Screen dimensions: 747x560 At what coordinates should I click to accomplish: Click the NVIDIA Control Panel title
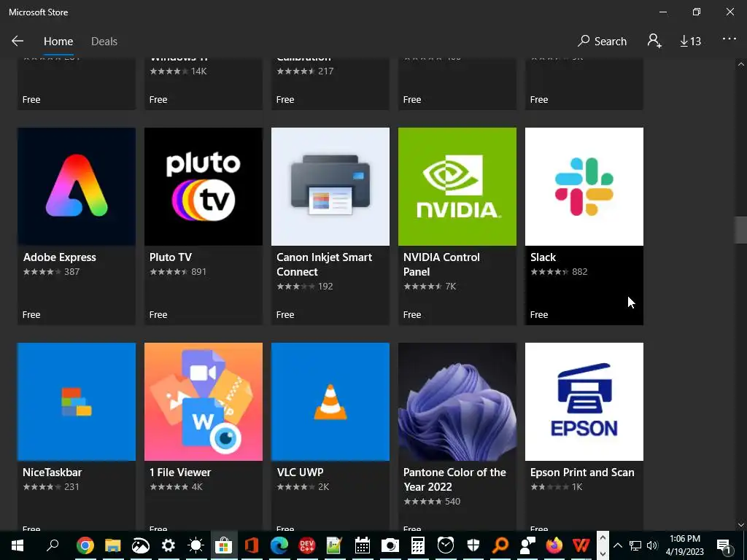pyautogui.click(x=441, y=264)
